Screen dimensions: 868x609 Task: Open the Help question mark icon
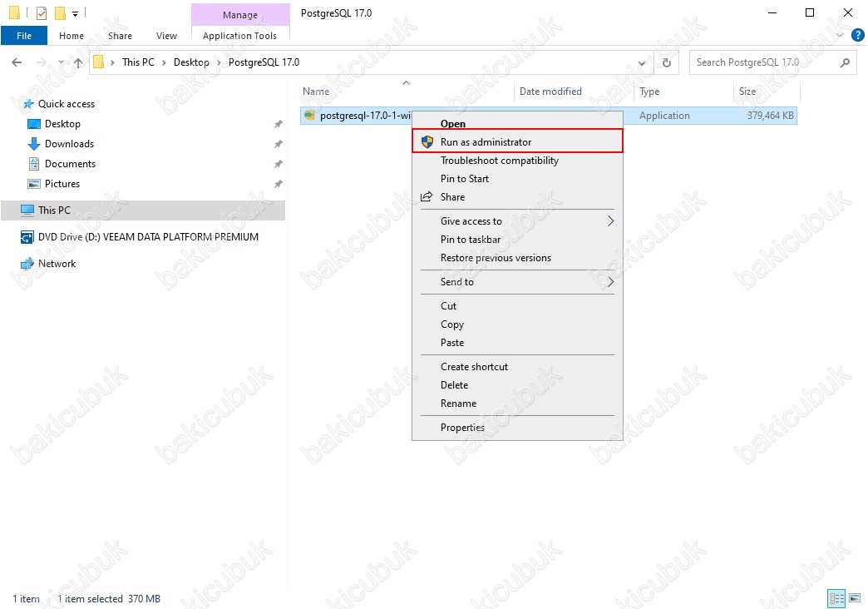pyautogui.click(x=857, y=36)
